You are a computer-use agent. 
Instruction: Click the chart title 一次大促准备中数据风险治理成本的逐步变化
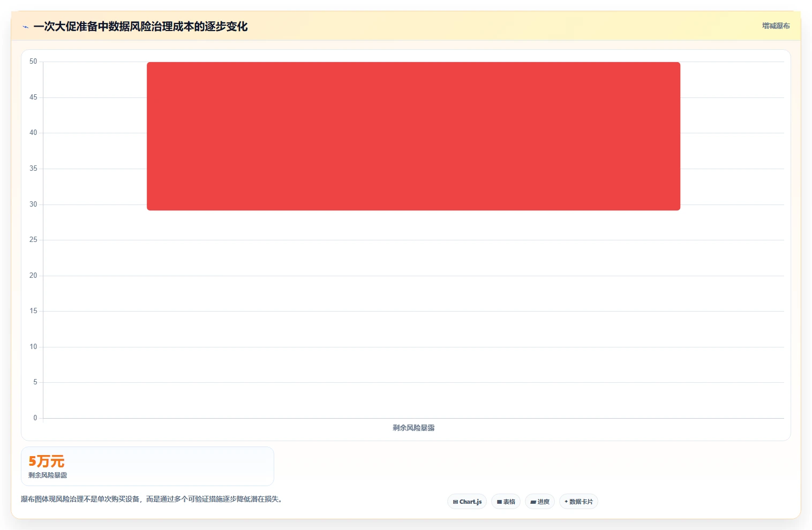pos(140,26)
